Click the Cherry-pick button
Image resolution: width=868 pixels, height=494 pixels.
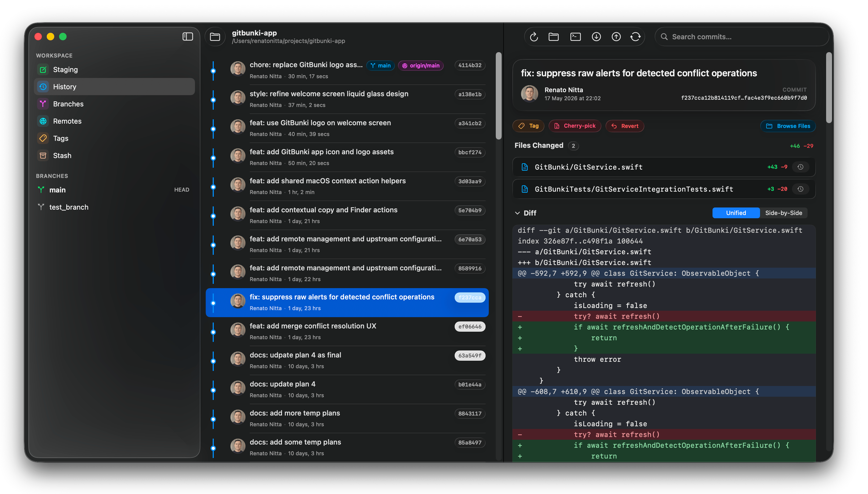tap(575, 126)
